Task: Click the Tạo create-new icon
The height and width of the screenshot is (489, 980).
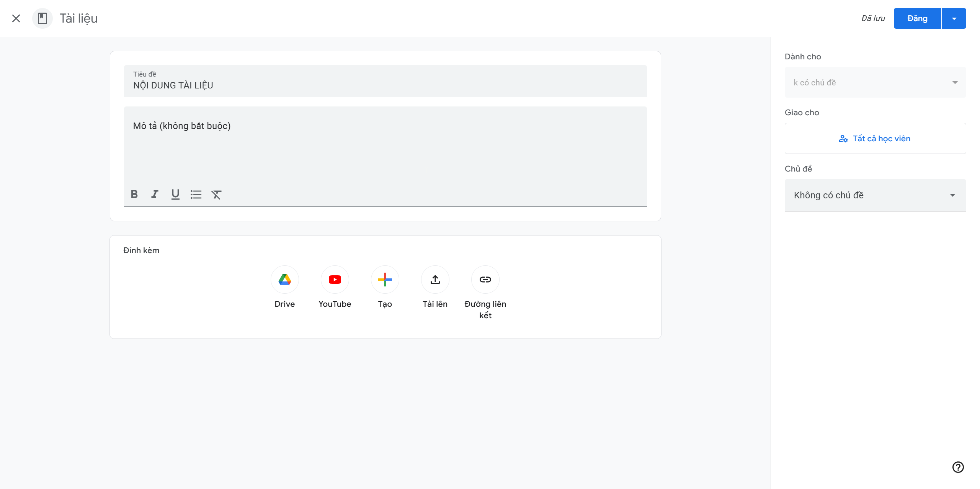Action: [385, 280]
